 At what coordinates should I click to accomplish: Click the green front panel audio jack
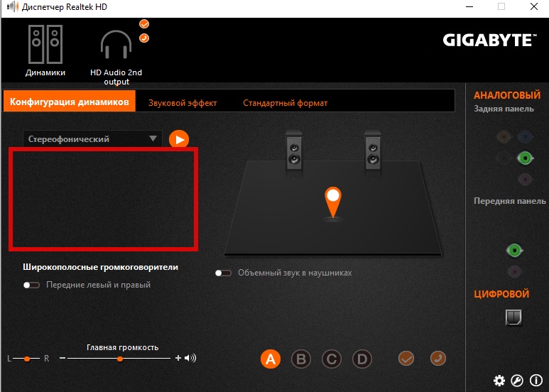click(514, 250)
